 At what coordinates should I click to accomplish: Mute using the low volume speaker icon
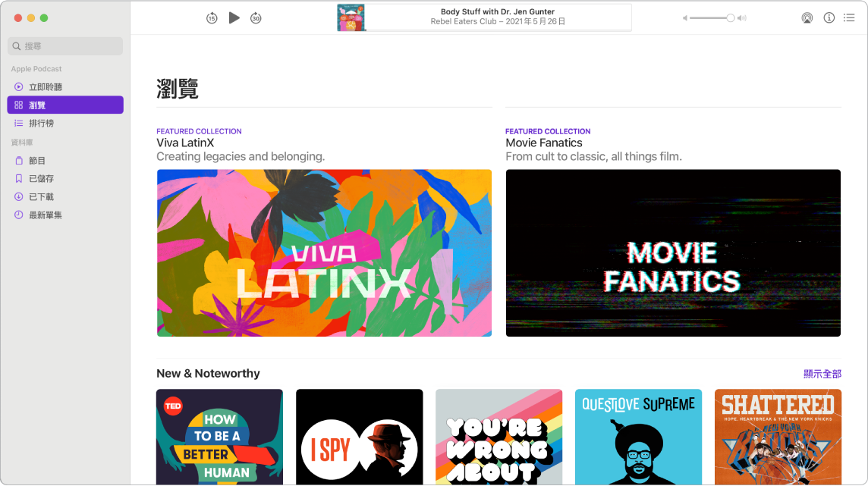coord(684,18)
